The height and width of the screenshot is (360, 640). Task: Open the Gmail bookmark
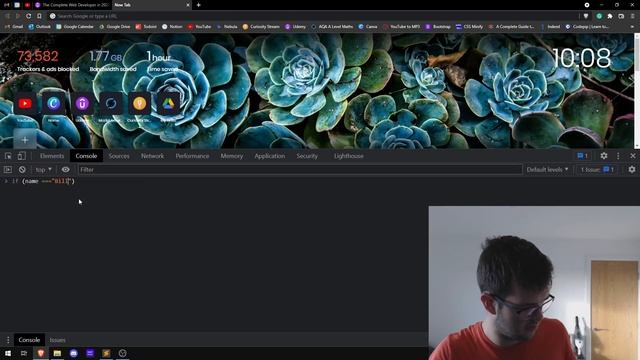14,27
